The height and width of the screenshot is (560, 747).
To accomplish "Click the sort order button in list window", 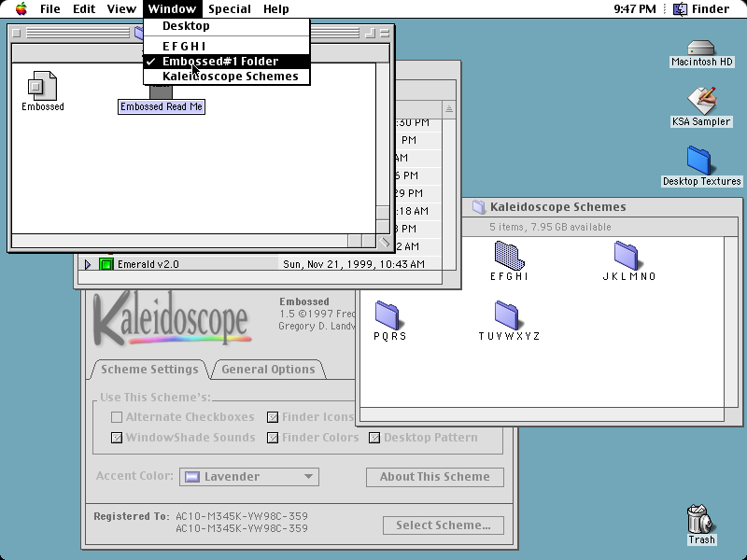I will (449, 109).
